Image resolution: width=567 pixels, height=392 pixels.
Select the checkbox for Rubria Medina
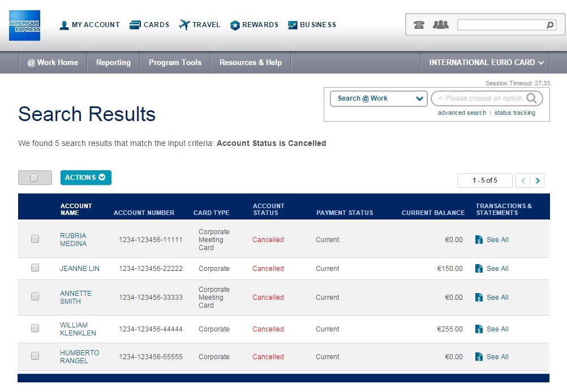pyautogui.click(x=35, y=239)
